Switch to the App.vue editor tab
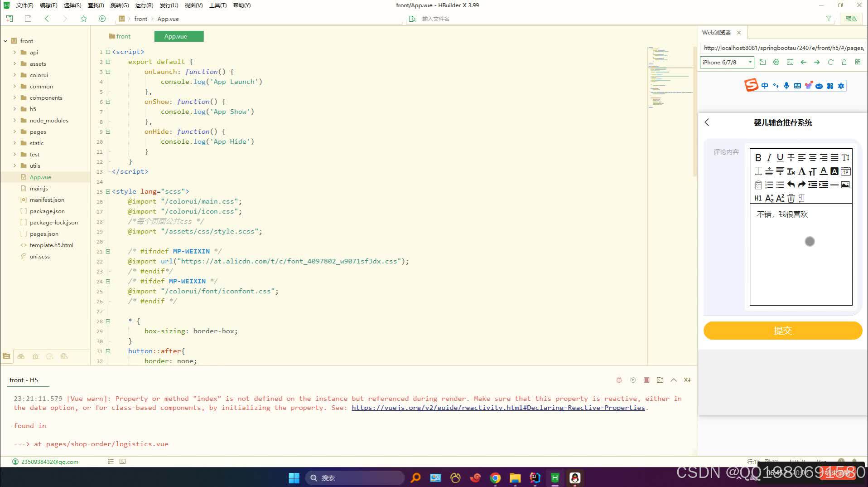This screenshot has height=487, width=868. click(179, 36)
